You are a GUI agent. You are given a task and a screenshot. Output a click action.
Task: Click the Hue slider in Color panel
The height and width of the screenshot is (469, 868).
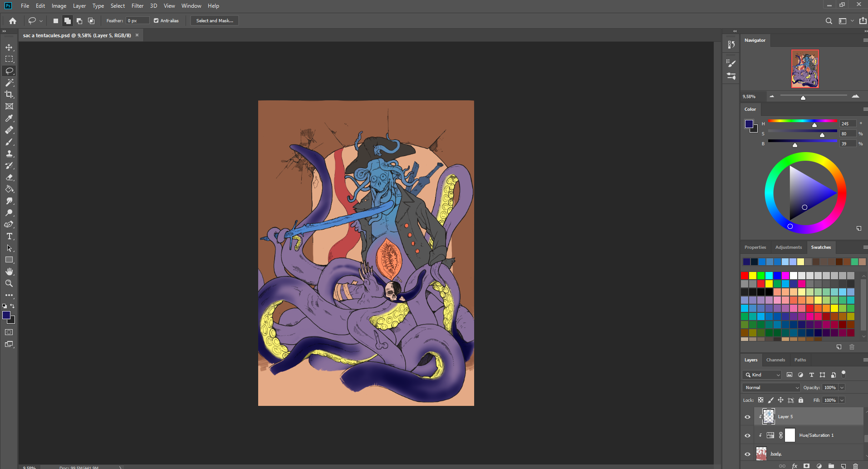point(802,121)
